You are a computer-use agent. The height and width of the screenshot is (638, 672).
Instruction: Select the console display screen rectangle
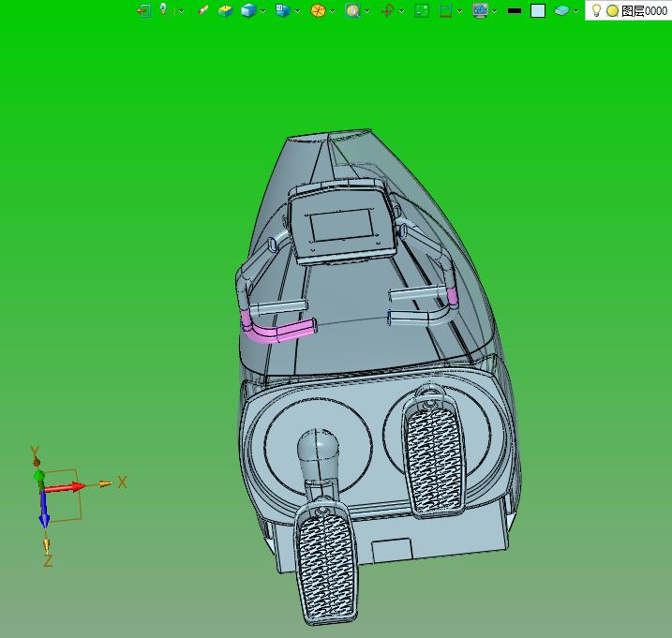point(342,225)
